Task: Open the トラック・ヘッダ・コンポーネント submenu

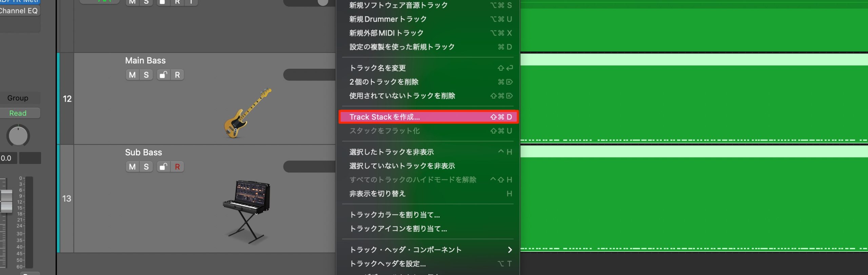Action: (x=428, y=250)
